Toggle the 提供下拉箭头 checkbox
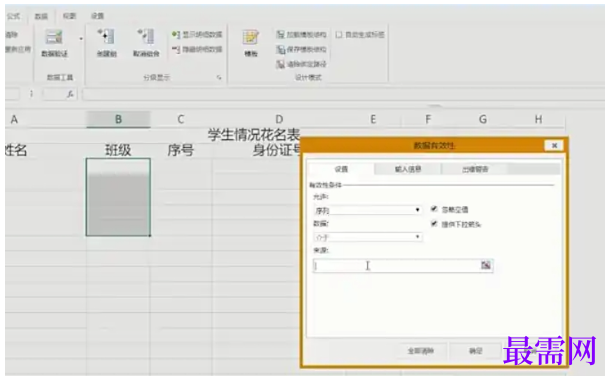The width and height of the screenshot is (615, 382). click(x=434, y=224)
